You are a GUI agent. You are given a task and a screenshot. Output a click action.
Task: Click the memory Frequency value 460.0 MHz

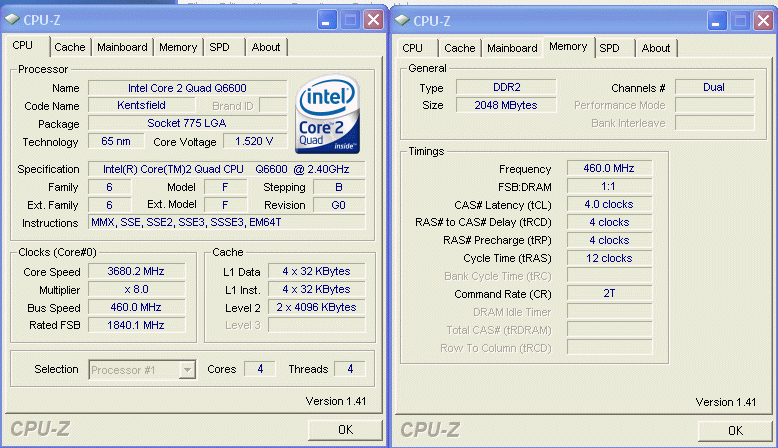pyautogui.click(x=609, y=168)
